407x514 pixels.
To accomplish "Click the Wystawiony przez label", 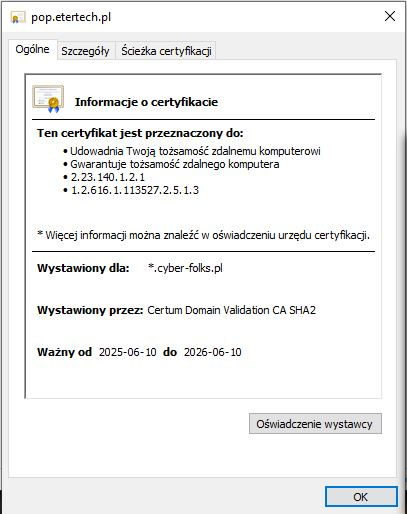I will (x=90, y=310).
